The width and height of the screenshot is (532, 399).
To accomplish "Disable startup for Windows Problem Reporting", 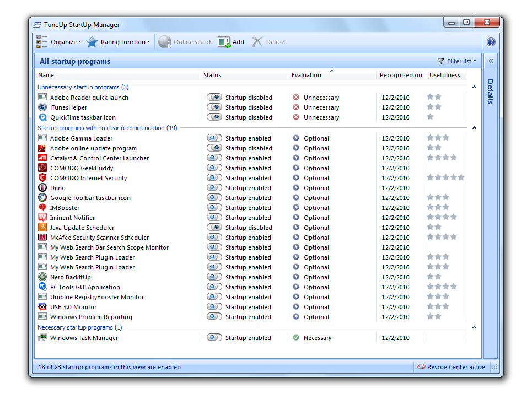I will (214, 316).
